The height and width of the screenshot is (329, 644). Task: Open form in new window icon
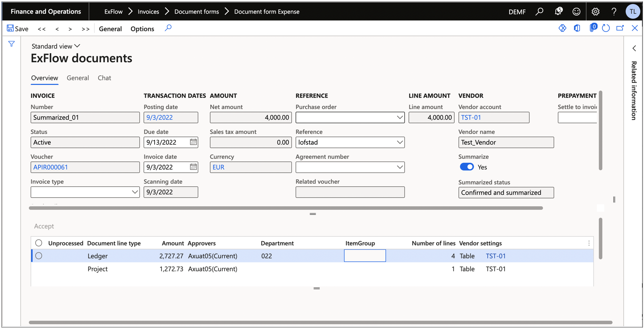pos(620,28)
